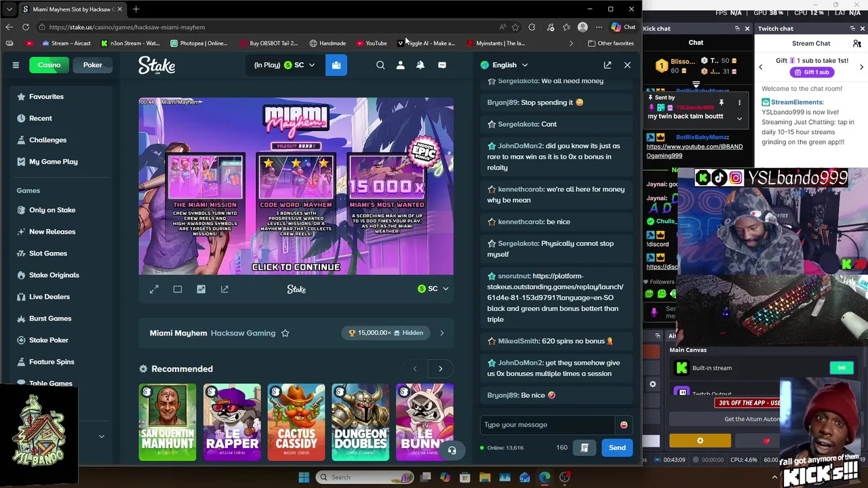Send the chat message

tap(617, 447)
